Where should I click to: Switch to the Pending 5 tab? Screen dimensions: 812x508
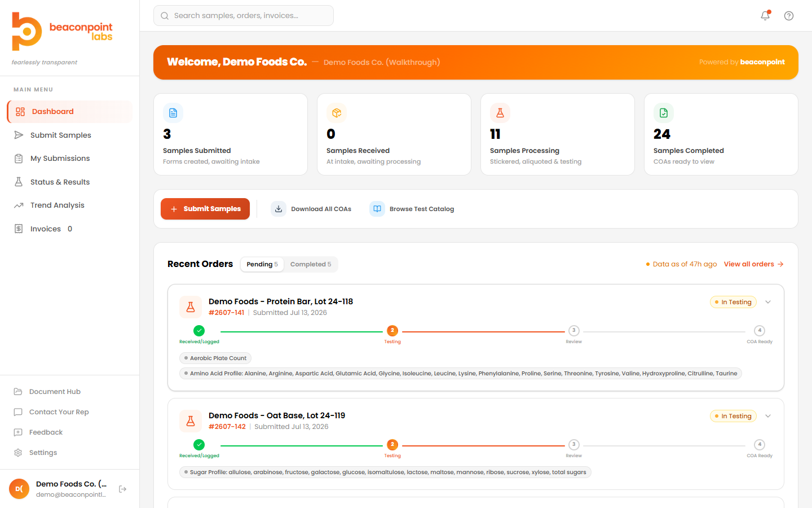pos(262,264)
